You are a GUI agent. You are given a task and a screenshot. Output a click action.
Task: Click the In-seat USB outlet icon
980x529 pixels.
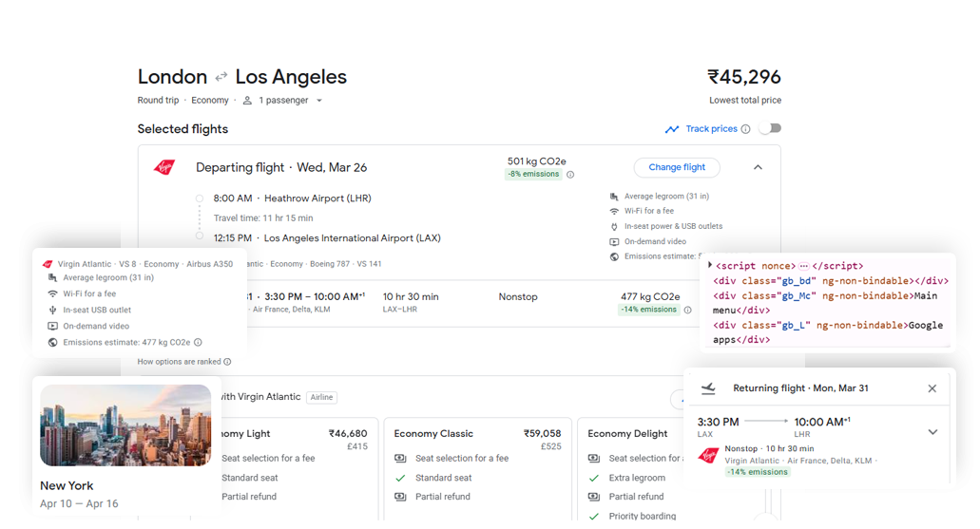pos(52,310)
